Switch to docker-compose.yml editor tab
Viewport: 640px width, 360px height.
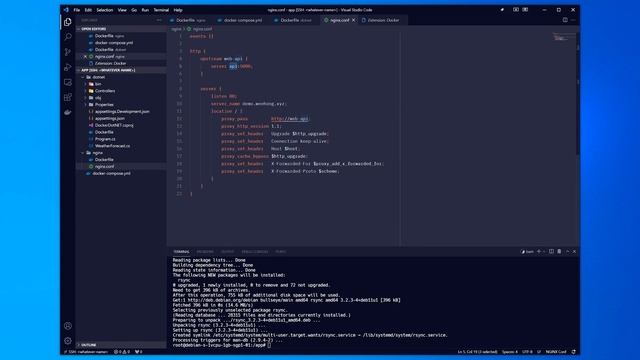coord(240,20)
